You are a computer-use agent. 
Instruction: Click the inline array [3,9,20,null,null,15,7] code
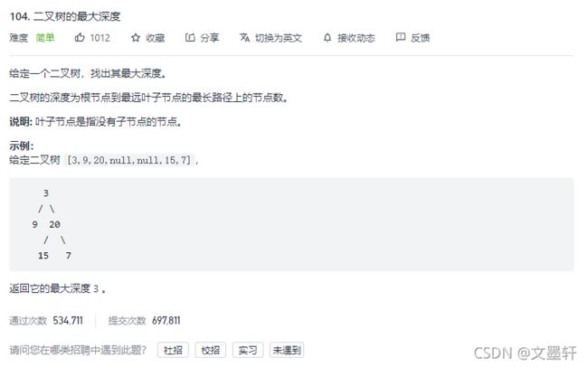(x=129, y=160)
